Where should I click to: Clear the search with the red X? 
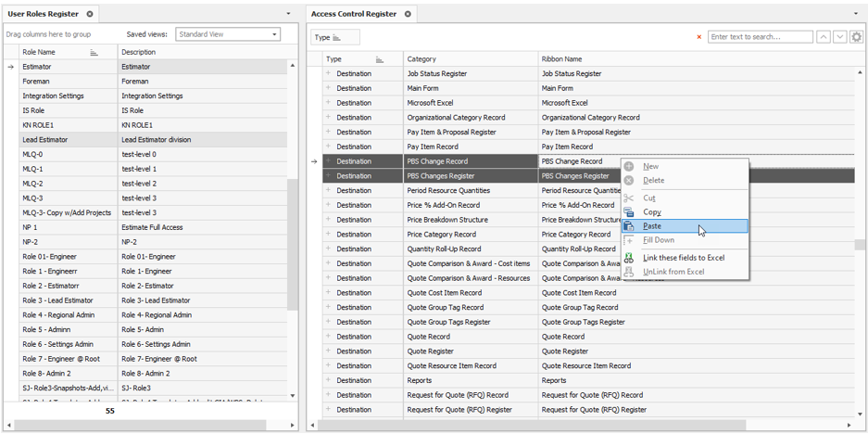[699, 37]
